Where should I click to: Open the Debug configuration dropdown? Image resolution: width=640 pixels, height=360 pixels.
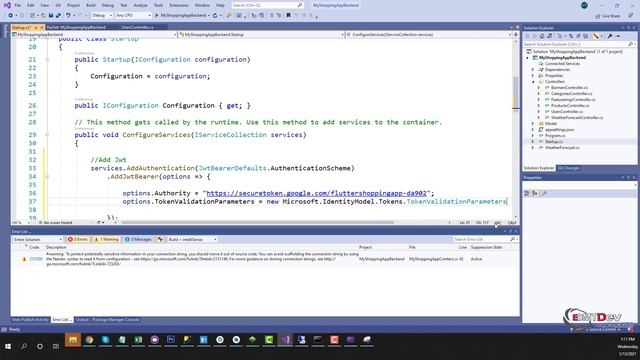click(x=102, y=16)
